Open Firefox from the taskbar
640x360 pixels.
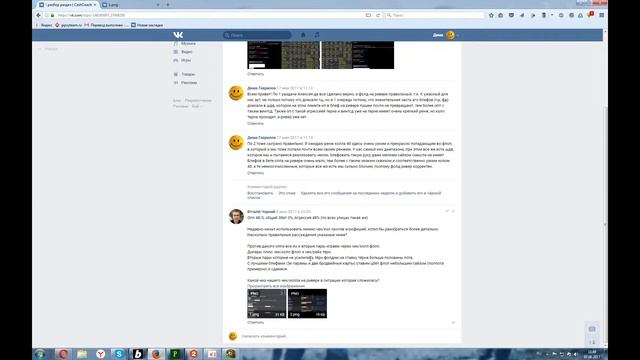point(156,354)
